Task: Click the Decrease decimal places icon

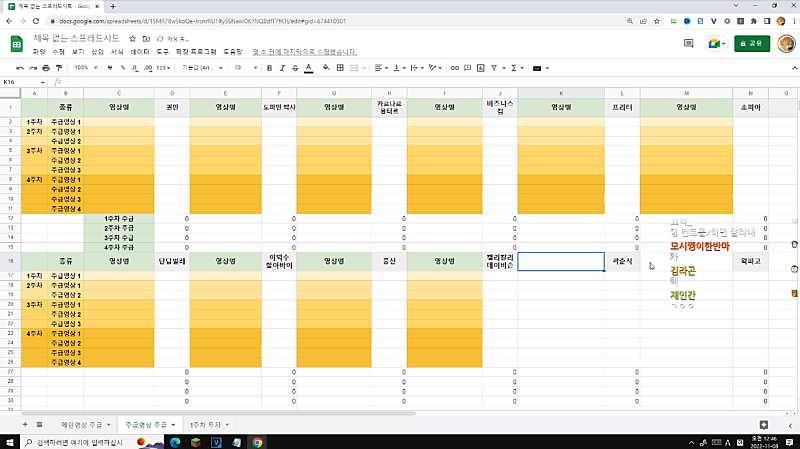Action: [x=135, y=68]
